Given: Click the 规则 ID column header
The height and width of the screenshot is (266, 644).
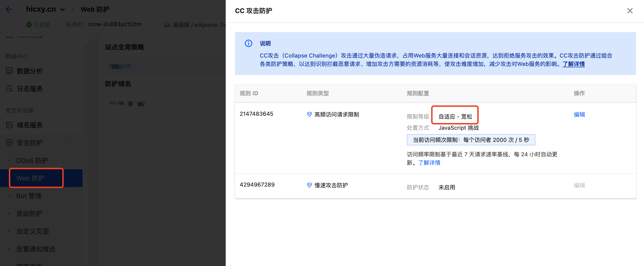Looking at the screenshot, I should tap(249, 93).
